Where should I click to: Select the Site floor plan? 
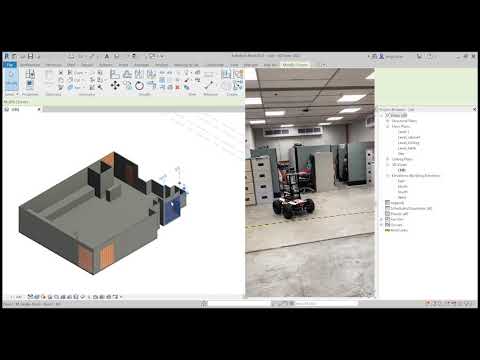[x=401, y=154]
